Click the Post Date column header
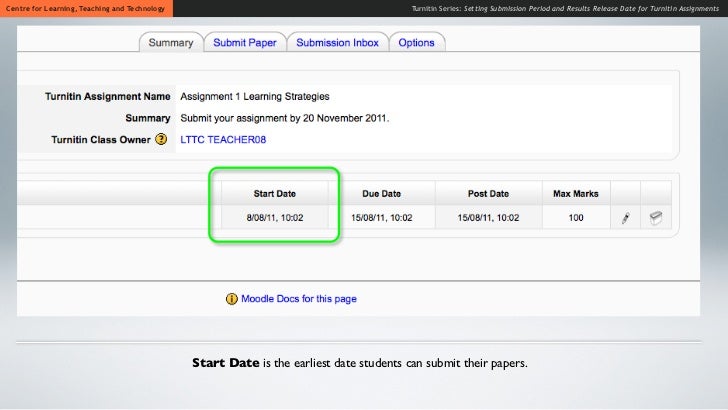 click(488, 194)
